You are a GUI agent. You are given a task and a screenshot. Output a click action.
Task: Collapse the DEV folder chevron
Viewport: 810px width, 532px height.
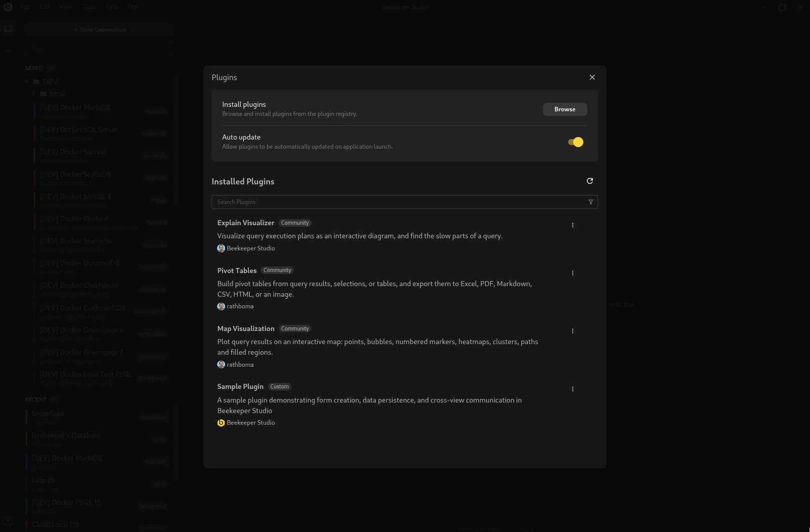[x=27, y=82]
